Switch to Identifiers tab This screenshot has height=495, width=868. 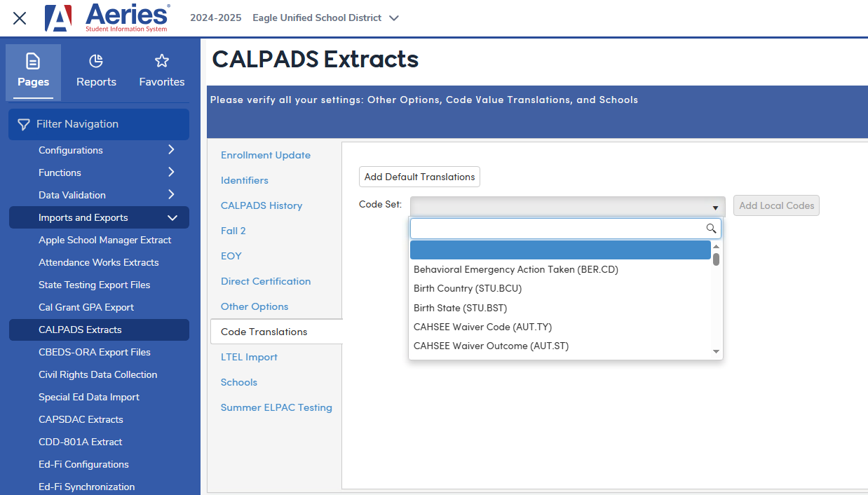[245, 180]
